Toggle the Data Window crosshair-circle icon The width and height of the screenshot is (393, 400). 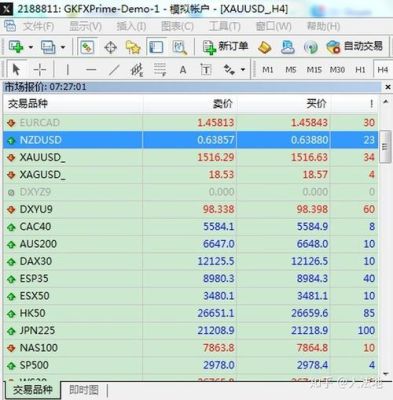click(x=110, y=47)
